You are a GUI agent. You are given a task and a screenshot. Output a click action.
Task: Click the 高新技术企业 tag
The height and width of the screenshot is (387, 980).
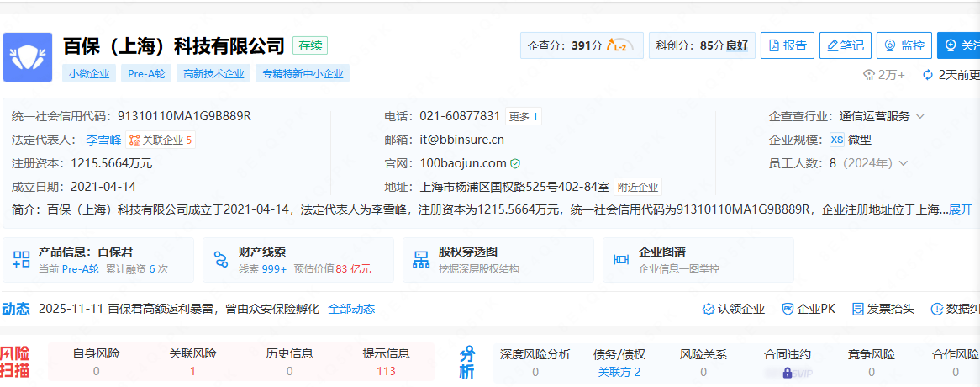coord(213,74)
